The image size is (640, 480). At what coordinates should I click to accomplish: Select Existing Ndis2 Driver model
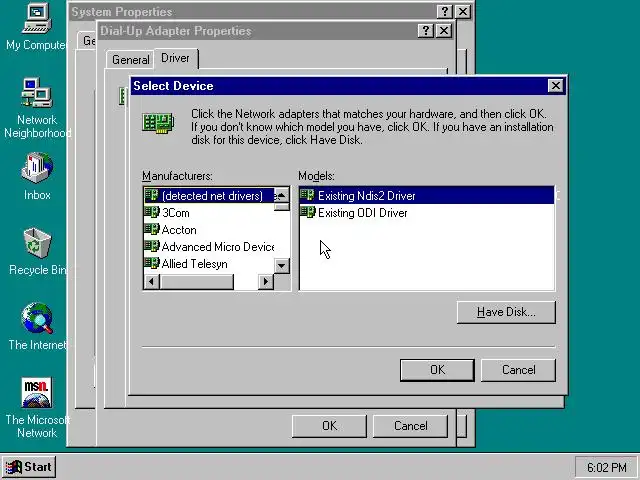[x=427, y=196]
